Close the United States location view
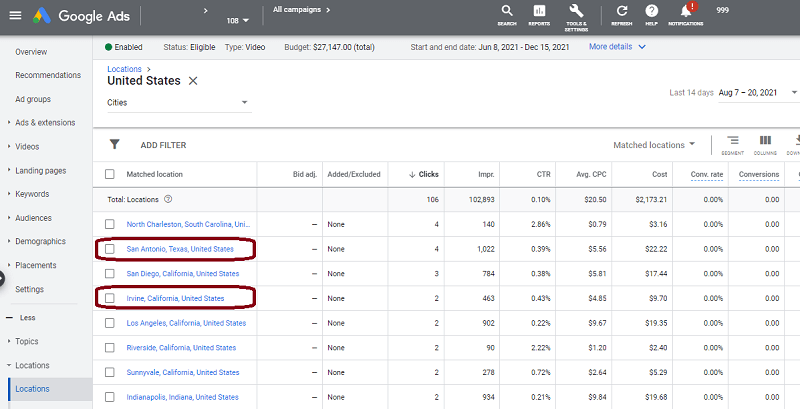The height and width of the screenshot is (409, 800). click(x=193, y=81)
